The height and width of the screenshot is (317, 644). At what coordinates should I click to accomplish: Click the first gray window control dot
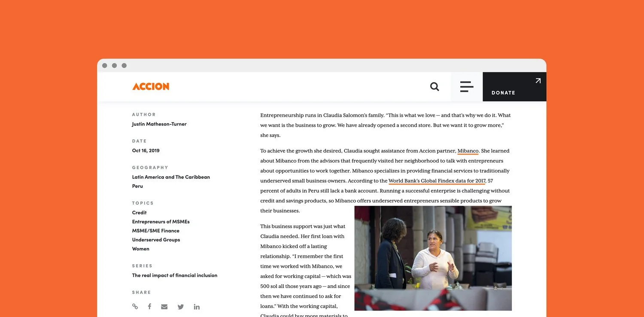[x=105, y=66]
